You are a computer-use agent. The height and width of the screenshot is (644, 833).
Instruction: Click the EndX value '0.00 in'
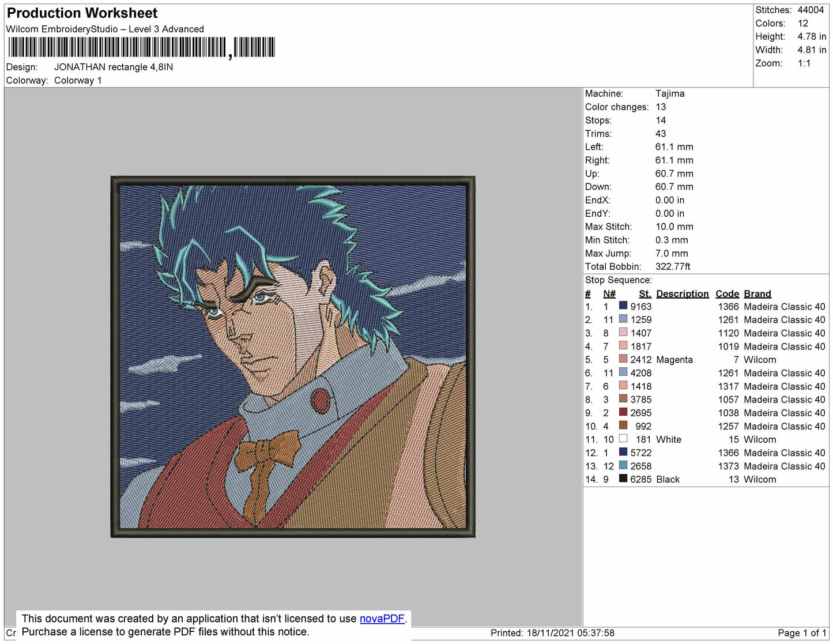point(670,200)
